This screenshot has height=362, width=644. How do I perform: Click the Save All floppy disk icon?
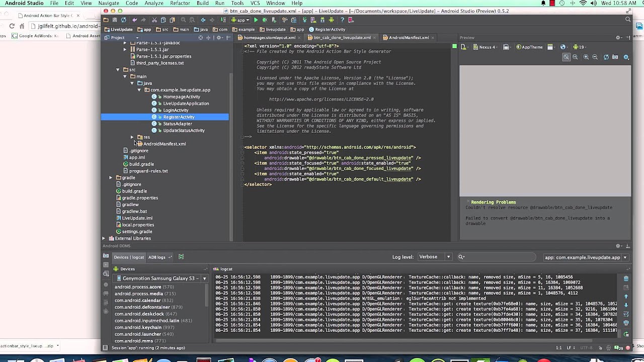coord(115,20)
